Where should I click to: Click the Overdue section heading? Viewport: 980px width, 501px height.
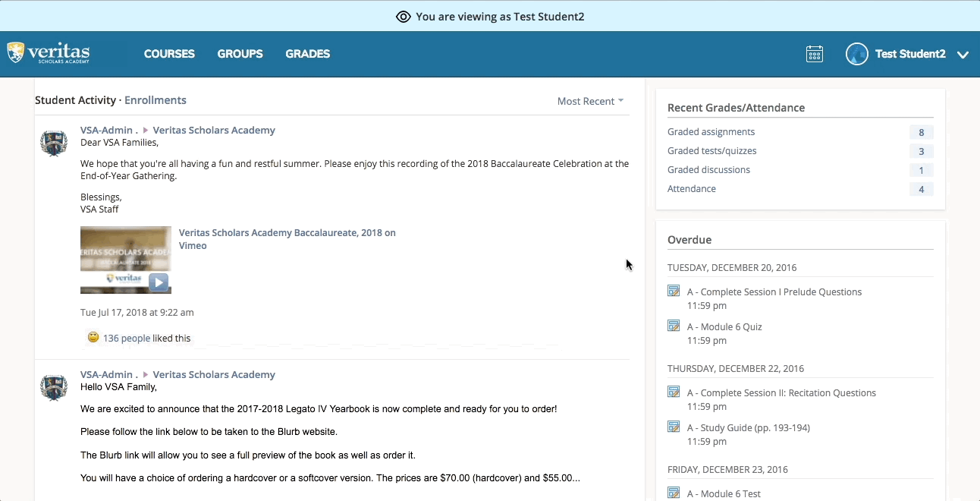pyautogui.click(x=689, y=240)
